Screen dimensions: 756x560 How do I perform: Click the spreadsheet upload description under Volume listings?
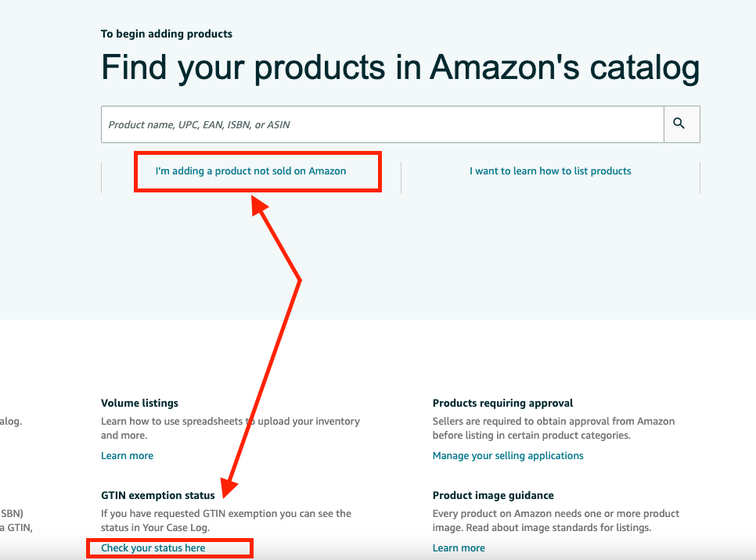coord(230,428)
